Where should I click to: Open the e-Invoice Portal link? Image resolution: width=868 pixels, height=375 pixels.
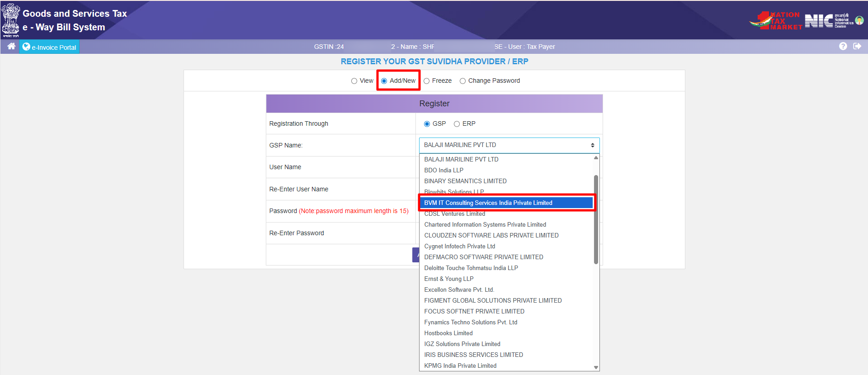49,47
